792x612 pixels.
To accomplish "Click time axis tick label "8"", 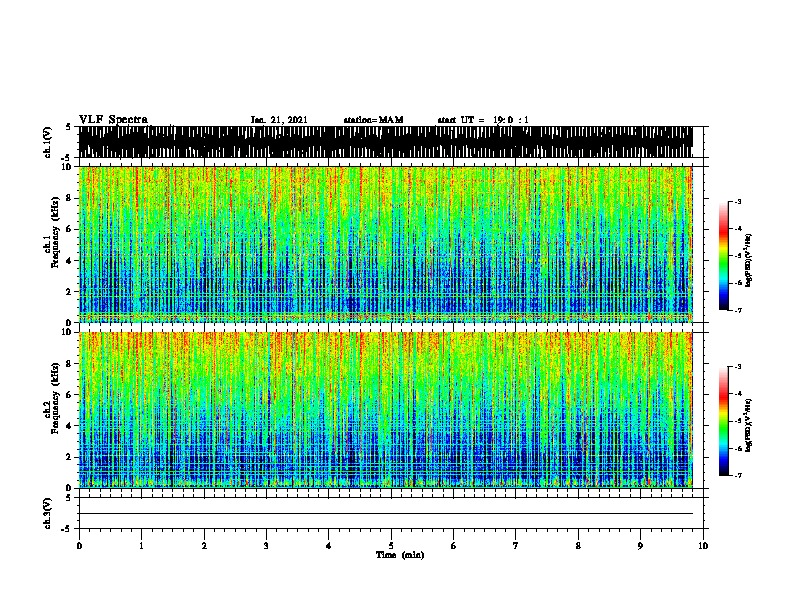I will (578, 546).
